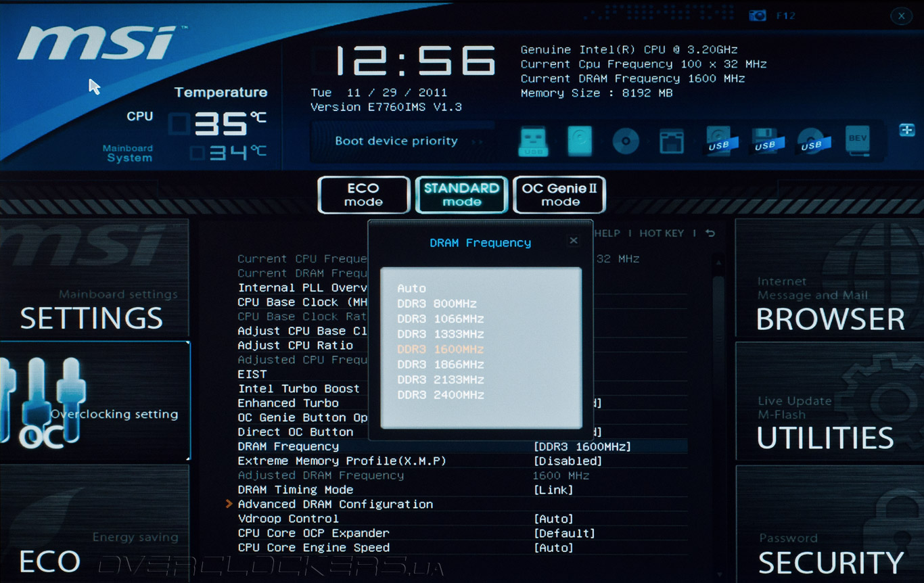Viewport: 924px width, 583px height.
Task: Choose highlighted DDR3 1600MHz option in popup
Action: [x=440, y=350]
